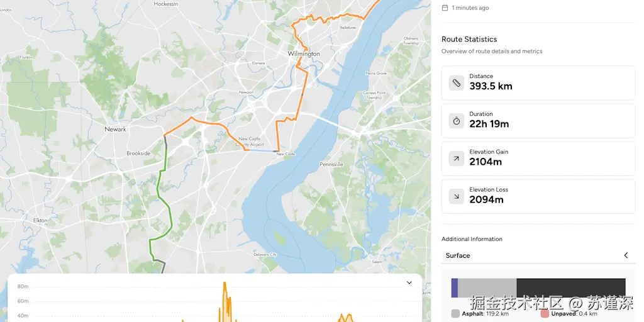The width and height of the screenshot is (644, 322).
Task: Click the Unpaved legend pink swatch
Action: [545, 314]
